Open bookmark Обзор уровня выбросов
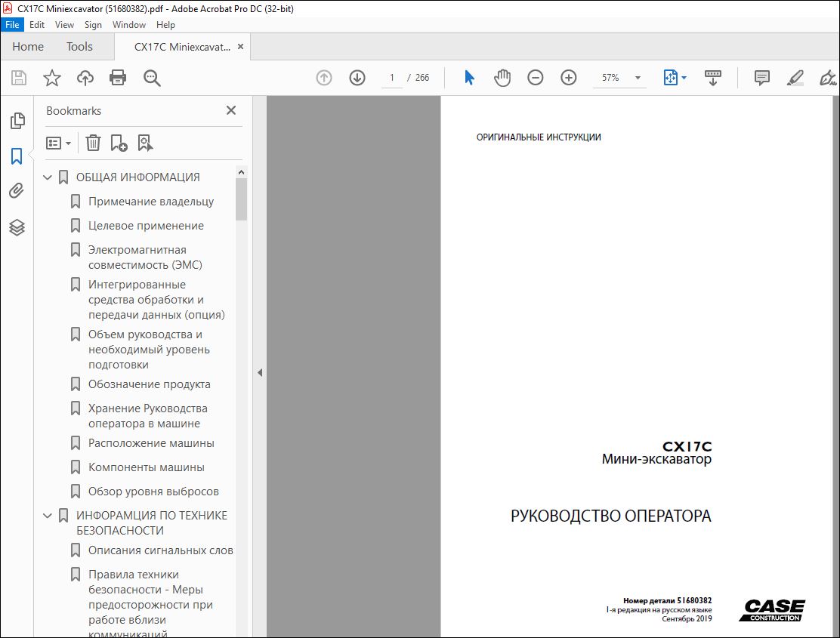840x638 pixels. (x=153, y=492)
